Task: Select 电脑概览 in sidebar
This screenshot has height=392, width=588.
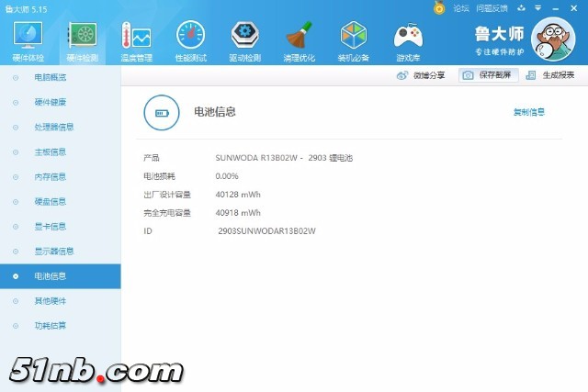Action: pyautogui.click(x=61, y=78)
